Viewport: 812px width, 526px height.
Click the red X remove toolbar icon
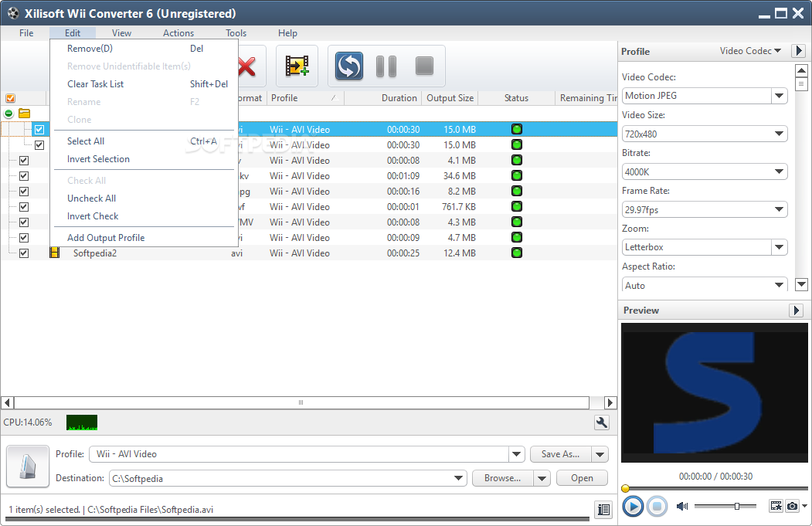coord(247,66)
